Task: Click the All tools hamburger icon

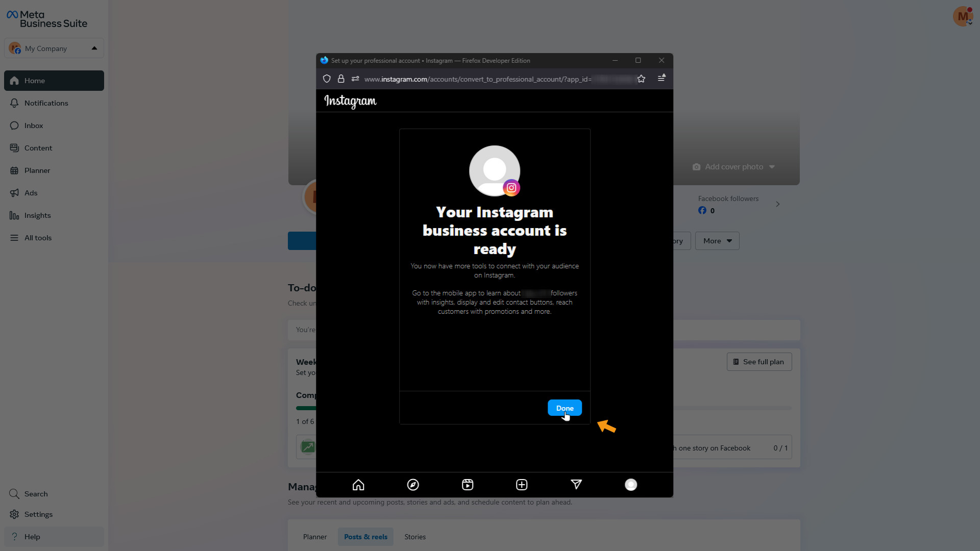Action: (14, 238)
